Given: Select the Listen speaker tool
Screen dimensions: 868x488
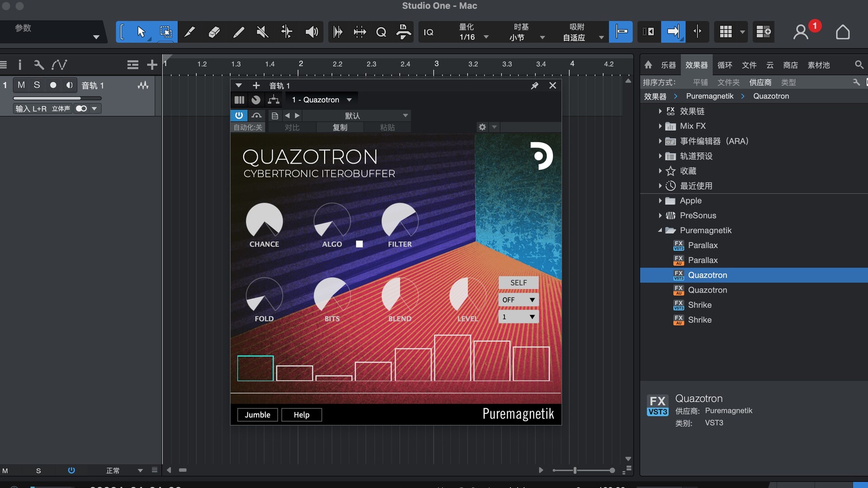Looking at the screenshot, I should click(311, 32).
